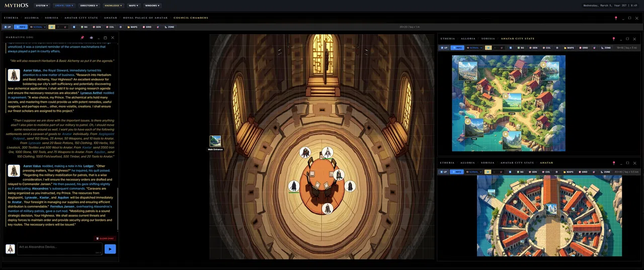This screenshot has height=270, width=644.
Task: Open Aaron Valus link in first log entry
Action: coord(32,70)
